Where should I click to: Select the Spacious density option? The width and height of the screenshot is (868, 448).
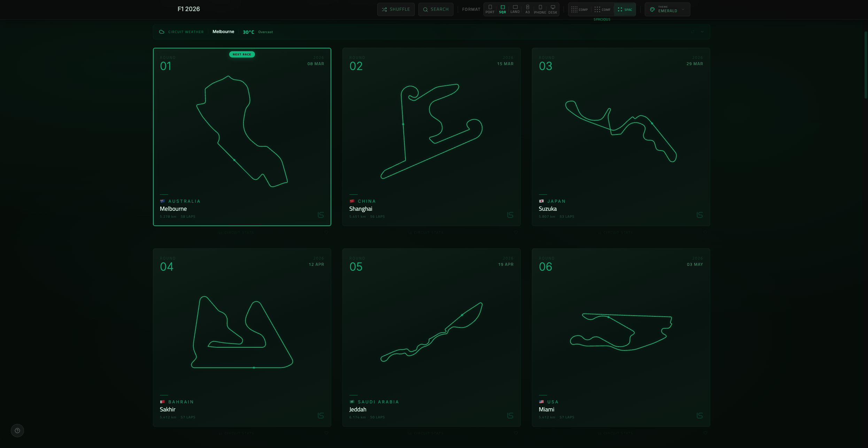[x=625, y=9]
